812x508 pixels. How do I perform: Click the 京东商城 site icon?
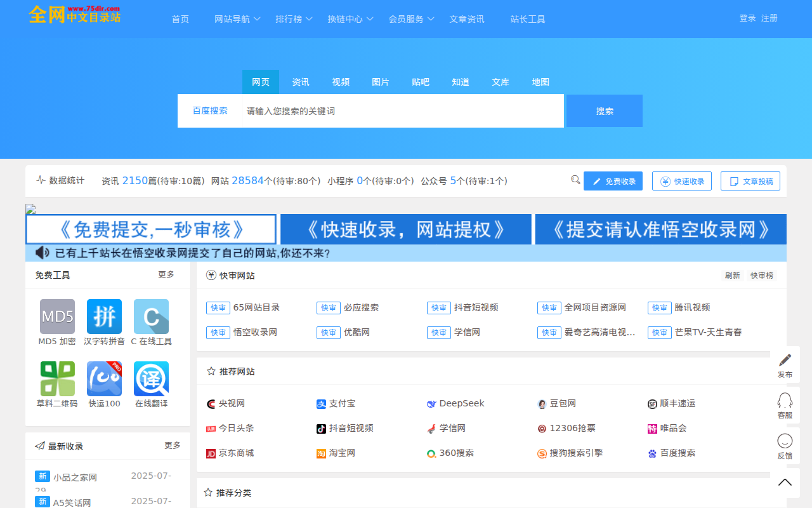(211, 453)
